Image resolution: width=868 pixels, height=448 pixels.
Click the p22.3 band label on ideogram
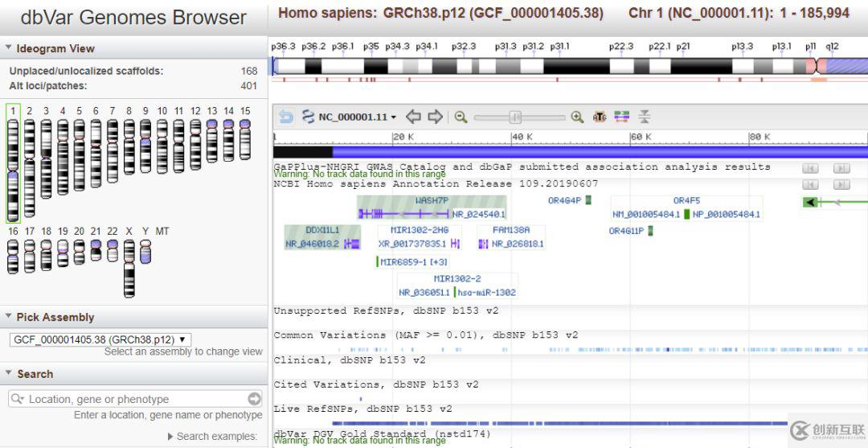coord(621,46)
